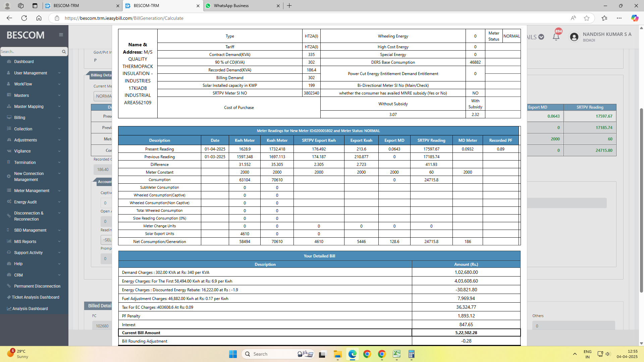
Task: Open MIS Reports sidebar menu
Action: [34, 242]
